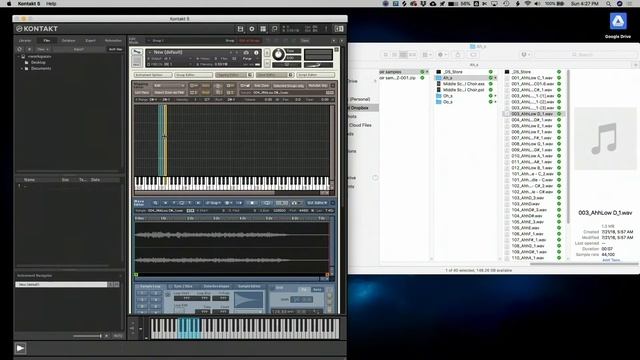Toggle the Mapping Editor button
640x360 pixels.
pos(234,75)
